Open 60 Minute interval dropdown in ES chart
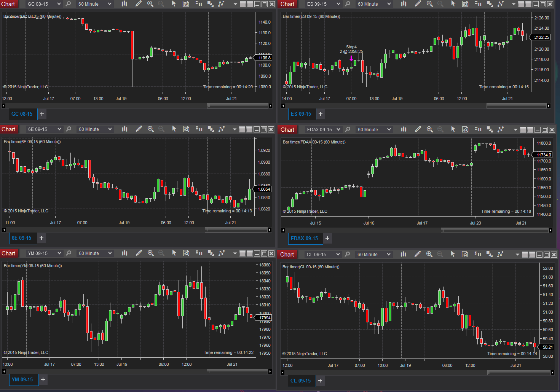This screenshot has width=560, height=392. pyautogui.click(x=374, y=4)
